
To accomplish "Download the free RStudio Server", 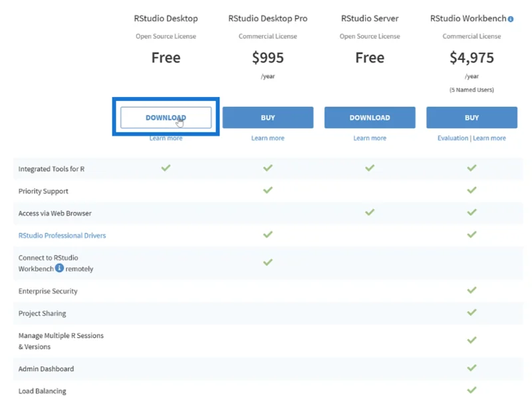I will pyautogui.click(x=370, y=118).
